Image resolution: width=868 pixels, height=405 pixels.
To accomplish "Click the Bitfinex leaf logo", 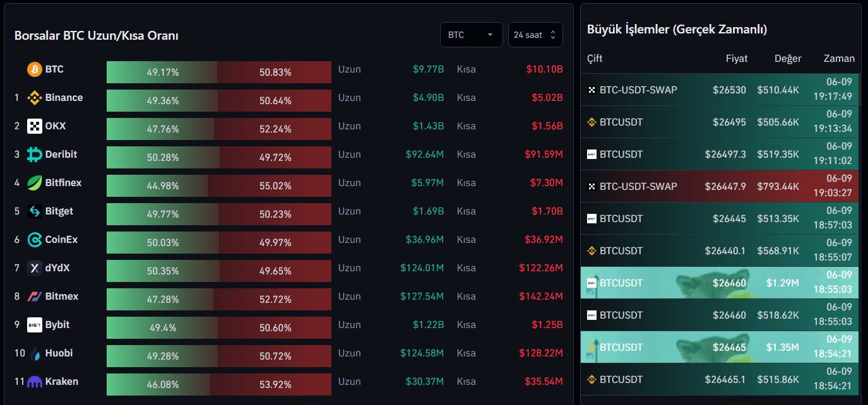I will [x=35, y=183].
